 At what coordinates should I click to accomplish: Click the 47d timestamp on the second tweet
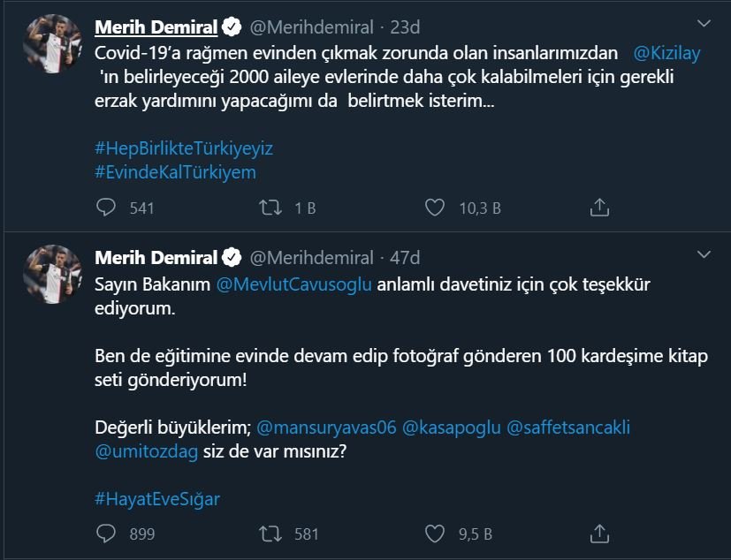tap(405, 258)
